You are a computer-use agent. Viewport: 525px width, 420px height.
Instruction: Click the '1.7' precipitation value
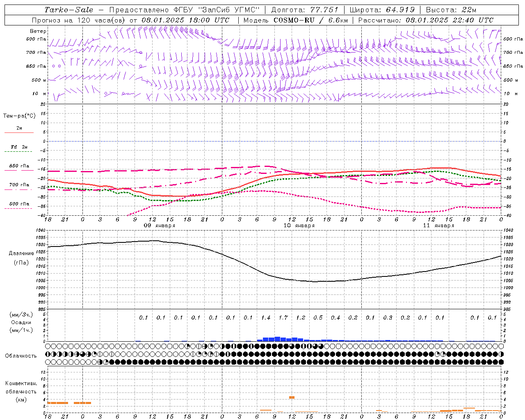[x=283, y=318]
